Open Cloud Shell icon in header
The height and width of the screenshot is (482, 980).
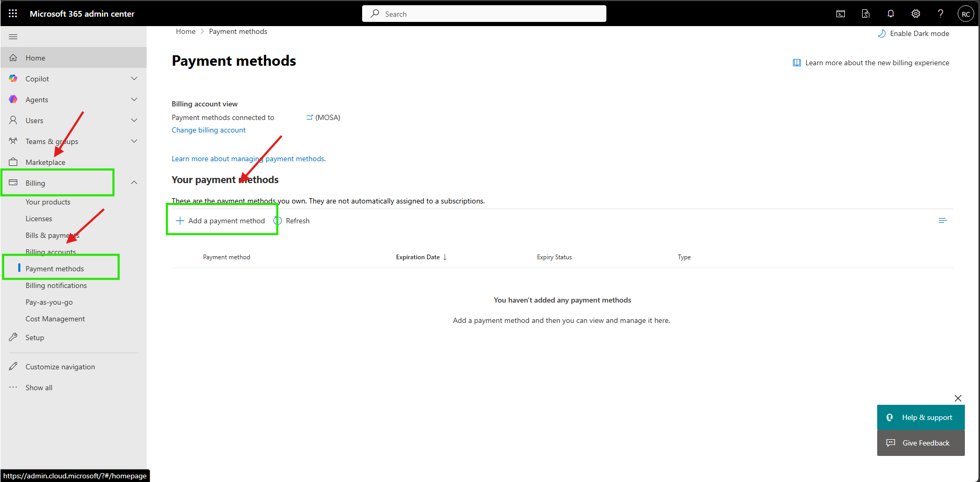pos(841,14)
